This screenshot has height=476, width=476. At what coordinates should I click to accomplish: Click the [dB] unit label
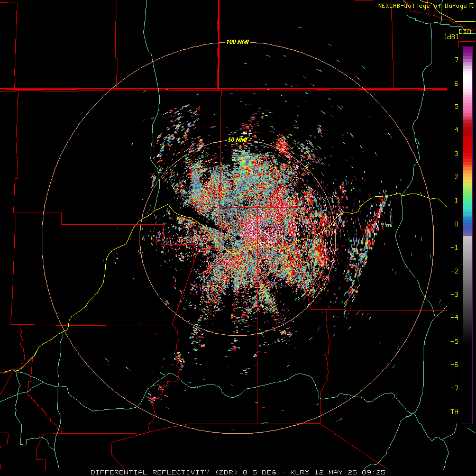point(452,36)
